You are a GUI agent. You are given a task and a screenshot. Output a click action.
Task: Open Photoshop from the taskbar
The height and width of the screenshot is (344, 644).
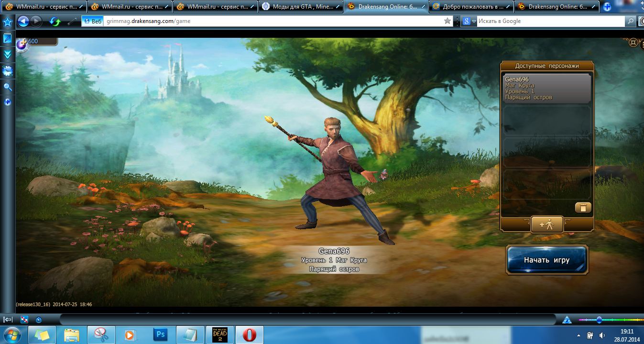tap(160, 335)
